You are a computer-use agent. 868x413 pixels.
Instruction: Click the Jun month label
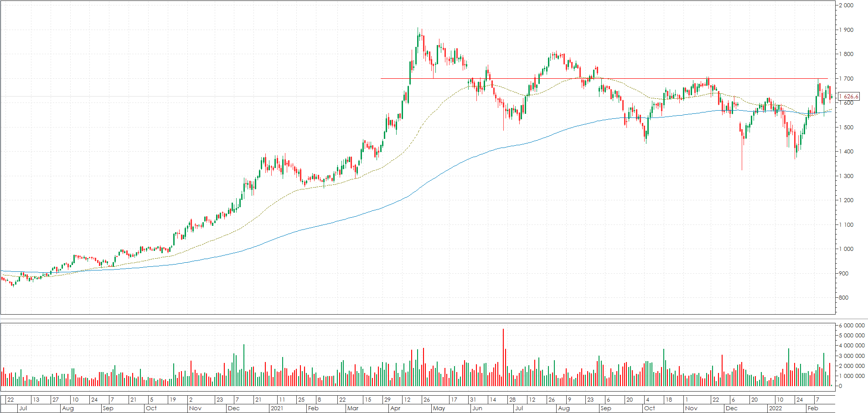coord(477,408)
